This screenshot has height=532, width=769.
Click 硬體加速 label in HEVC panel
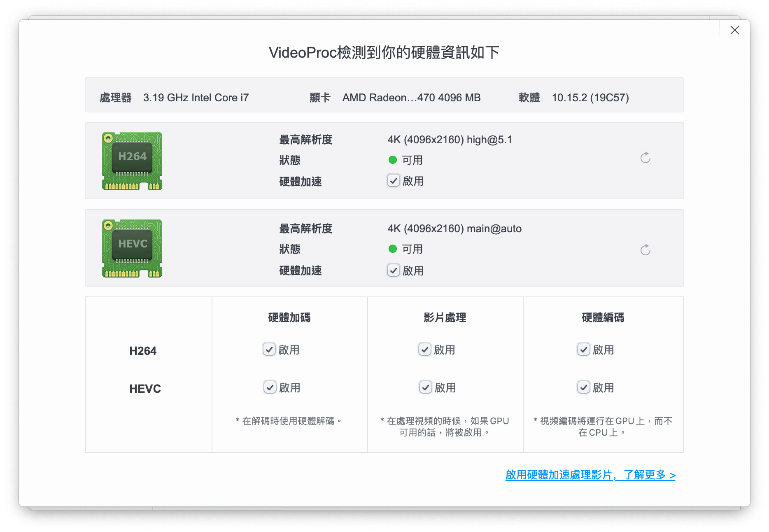tap(301, 271)
